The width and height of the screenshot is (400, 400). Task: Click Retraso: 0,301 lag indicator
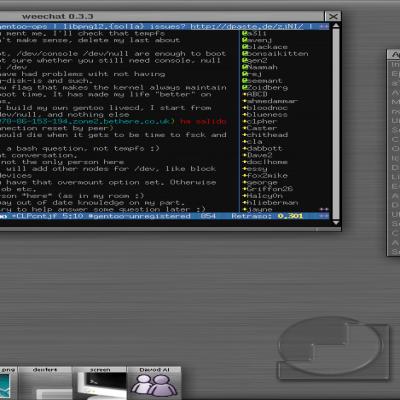point(267,216)
